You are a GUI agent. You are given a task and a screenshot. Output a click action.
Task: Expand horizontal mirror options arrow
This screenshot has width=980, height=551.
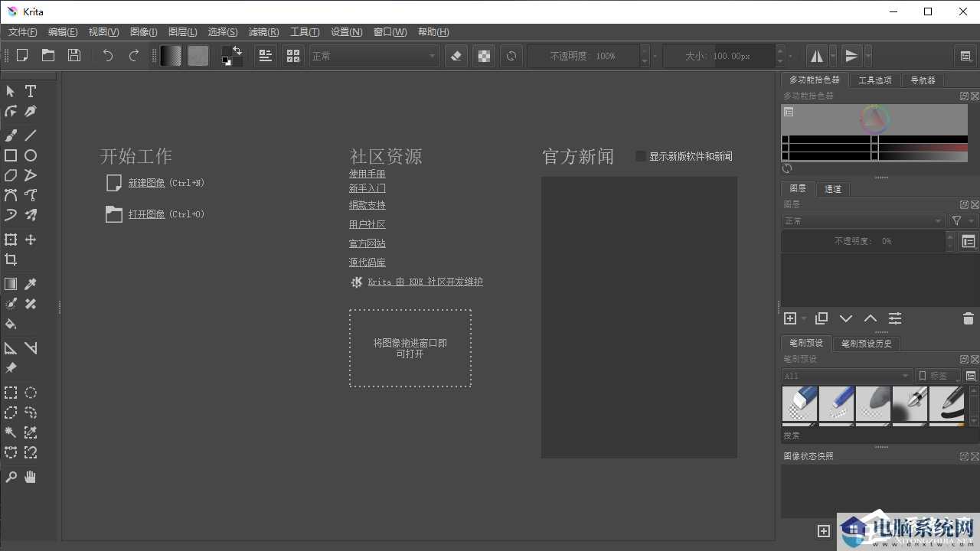click(833, 56)
